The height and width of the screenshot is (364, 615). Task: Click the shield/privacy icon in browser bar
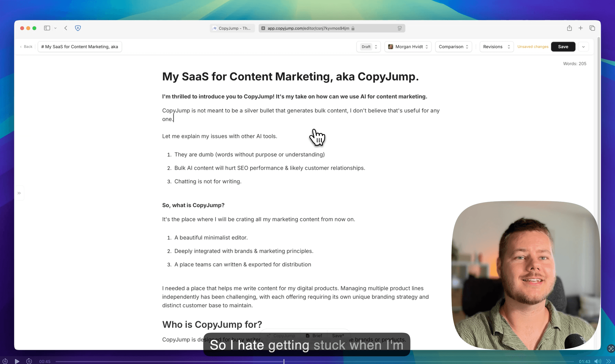pyautogui.click(x=77, y=28)
